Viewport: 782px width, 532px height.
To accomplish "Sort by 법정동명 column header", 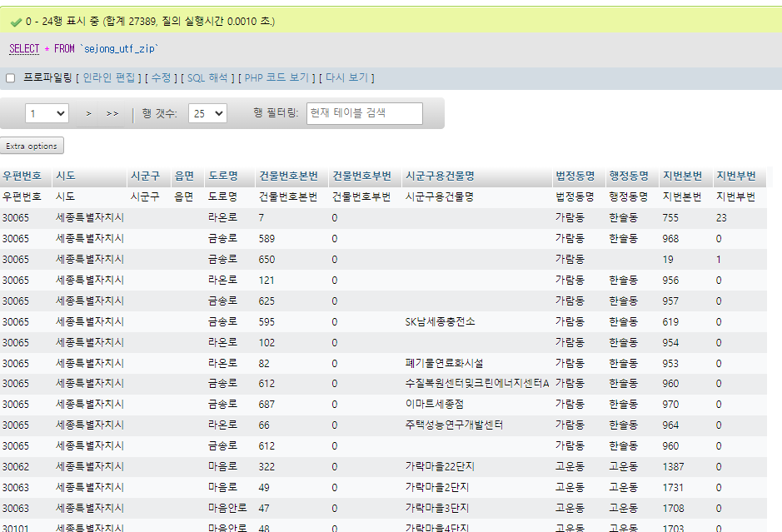I will coord(575,176).
